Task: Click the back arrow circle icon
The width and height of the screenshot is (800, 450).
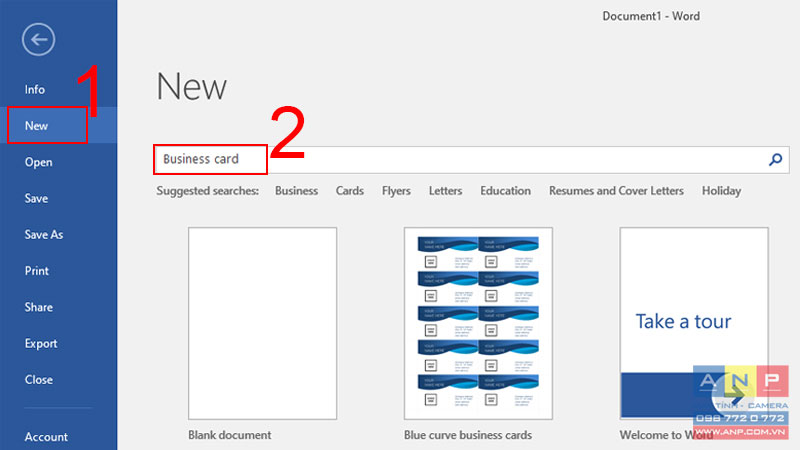Action: pos(39,39)
